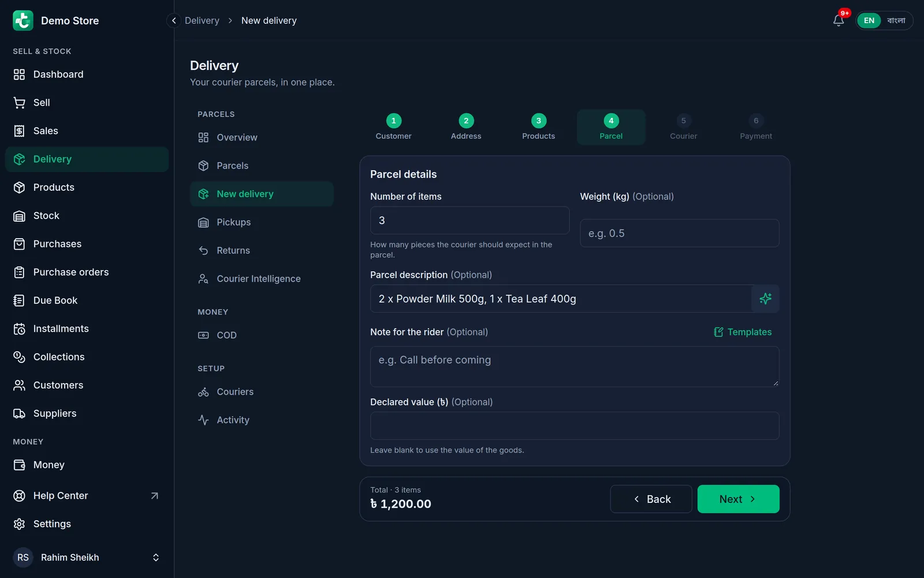The width and height of the screenshot is (924, 578).
Task: Click the Declared value input field
Action: [x=575, y=425]
